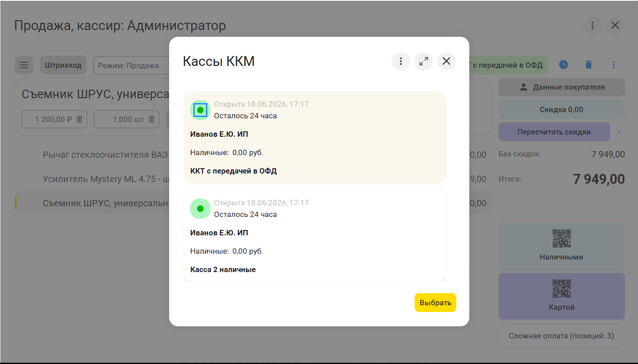Click the Данные покупателя button
This screenshot has height=364, width=638.
point(561,87)
